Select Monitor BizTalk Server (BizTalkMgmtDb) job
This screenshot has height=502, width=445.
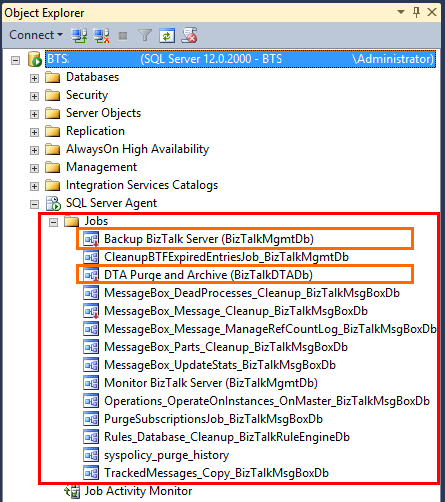click(211, 383)
